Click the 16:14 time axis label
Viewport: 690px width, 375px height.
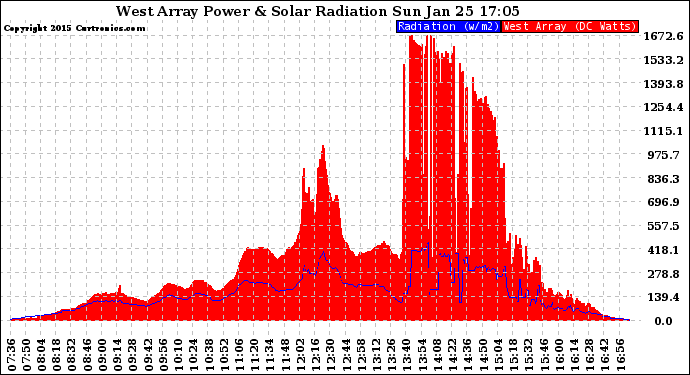point(574,355)
